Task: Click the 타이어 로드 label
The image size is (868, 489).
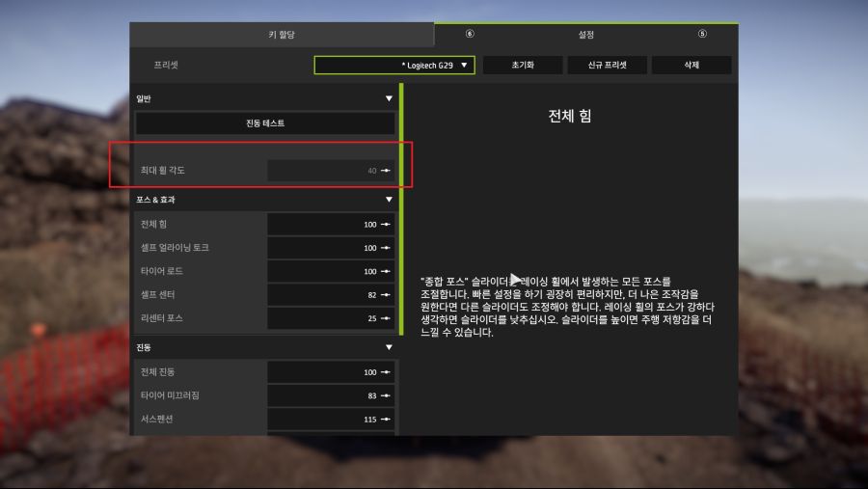Action: [162, 271]
